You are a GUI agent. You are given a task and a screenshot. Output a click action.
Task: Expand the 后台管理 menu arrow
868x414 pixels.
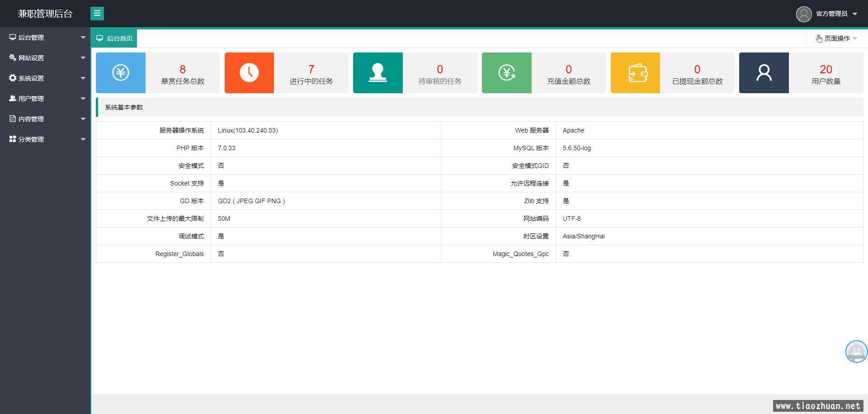coord(83,38)
